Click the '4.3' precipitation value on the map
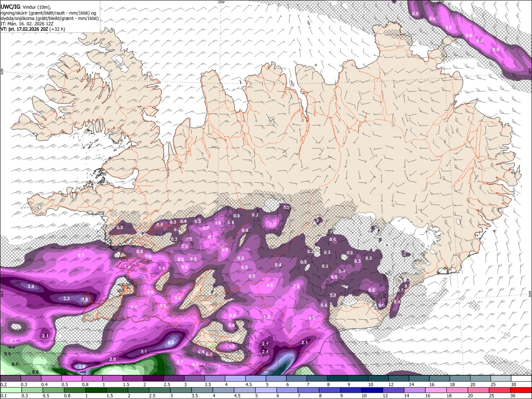This screenshot has width=532, height=399. tap(171, 343)
